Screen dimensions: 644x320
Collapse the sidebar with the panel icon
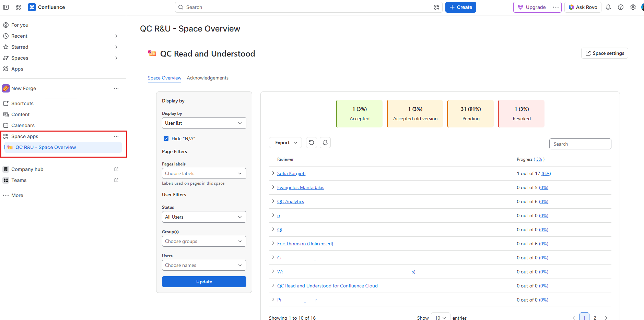(x=6, y=7)
